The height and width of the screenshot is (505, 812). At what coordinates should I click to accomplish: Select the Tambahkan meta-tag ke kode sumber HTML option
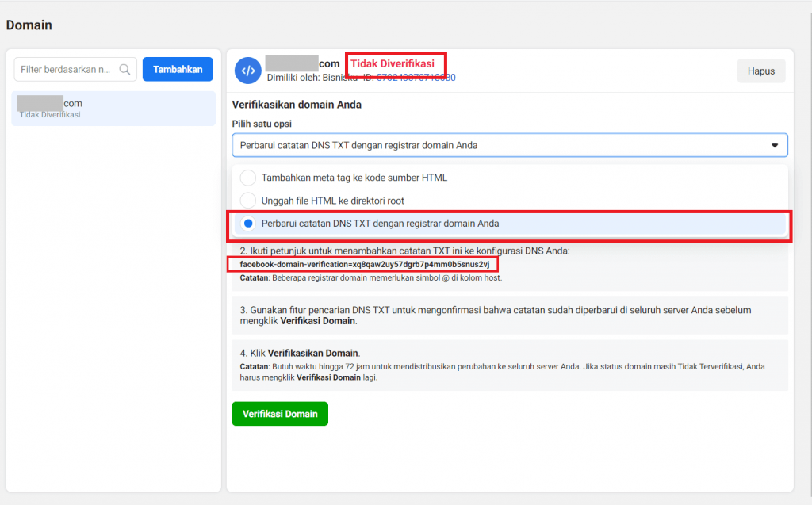pos(354,178)
